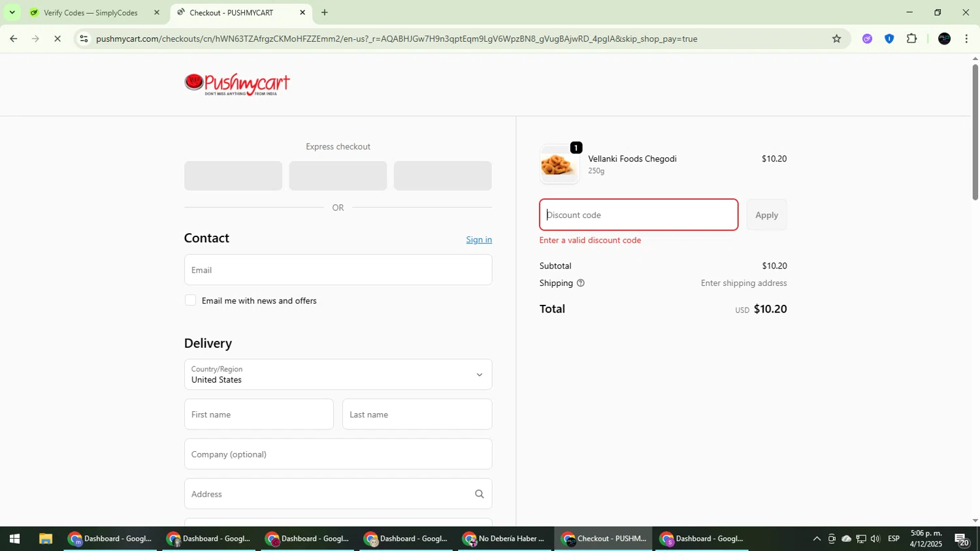The width and height of the screenshot is (980, 551).
Task: Click the Vellanki Foods Chegodi thumbnail
Action: click(x=559, y=165)
